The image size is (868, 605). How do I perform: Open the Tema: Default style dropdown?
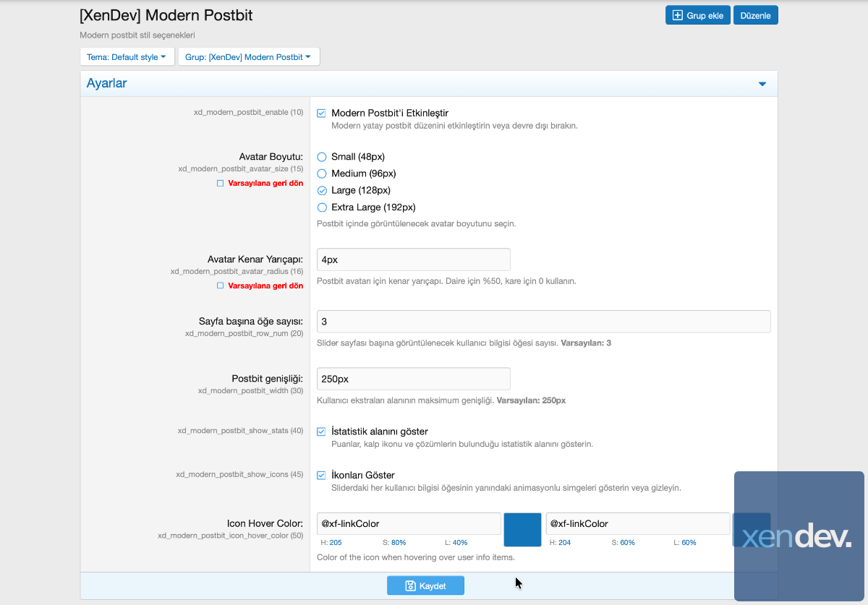(127, 57)
